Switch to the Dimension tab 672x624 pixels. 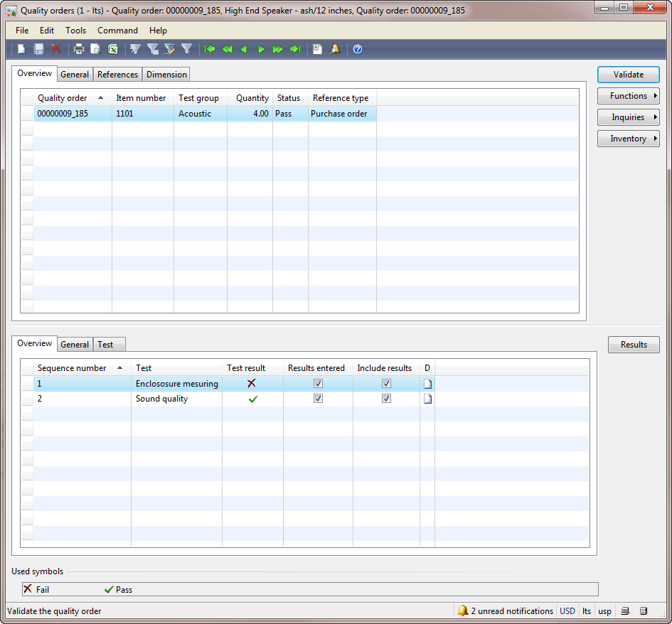[166, 74]
